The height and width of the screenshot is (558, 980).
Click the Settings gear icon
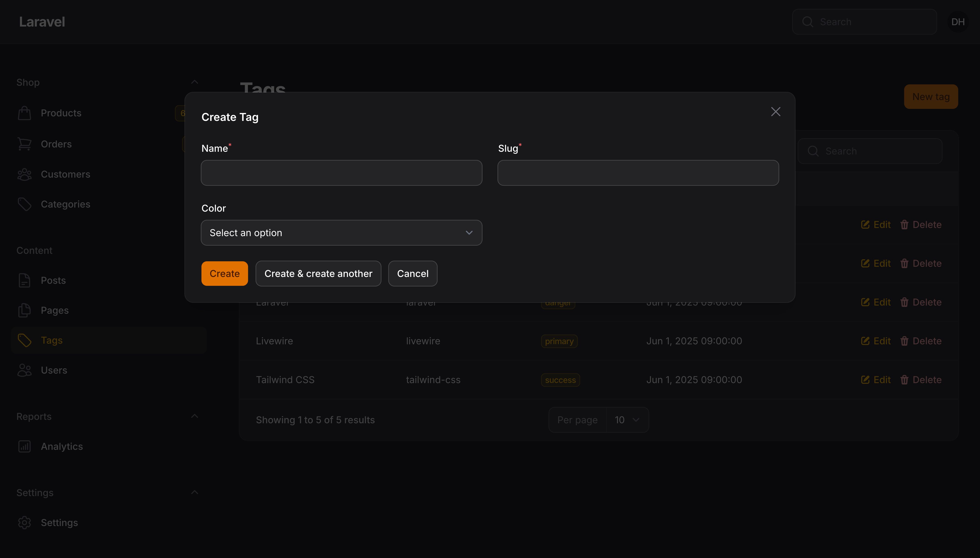tap(24, 523)
